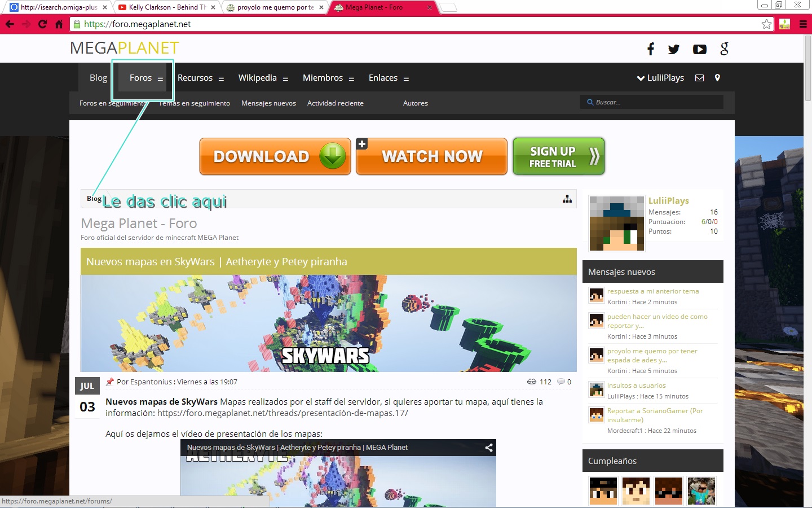Click the forum sitemap icon on breadcrumb bar
The width and height of the screenshot is (812, 508).
(x=567, y=199)
